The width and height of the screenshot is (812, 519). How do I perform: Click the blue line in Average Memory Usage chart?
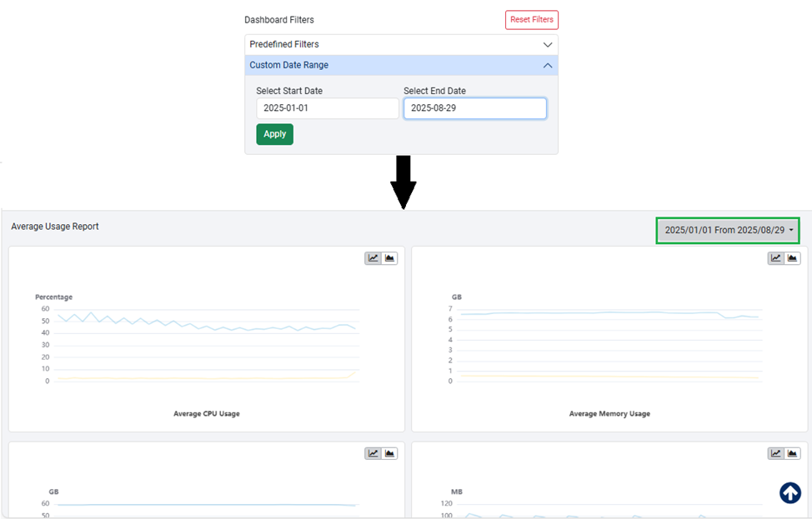[584, 313]
